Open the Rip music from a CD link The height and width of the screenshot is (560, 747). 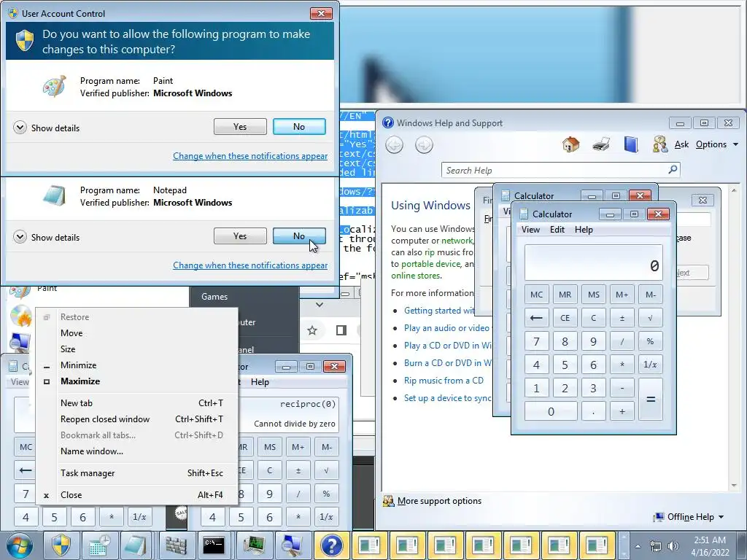click(x=444, y=381)
